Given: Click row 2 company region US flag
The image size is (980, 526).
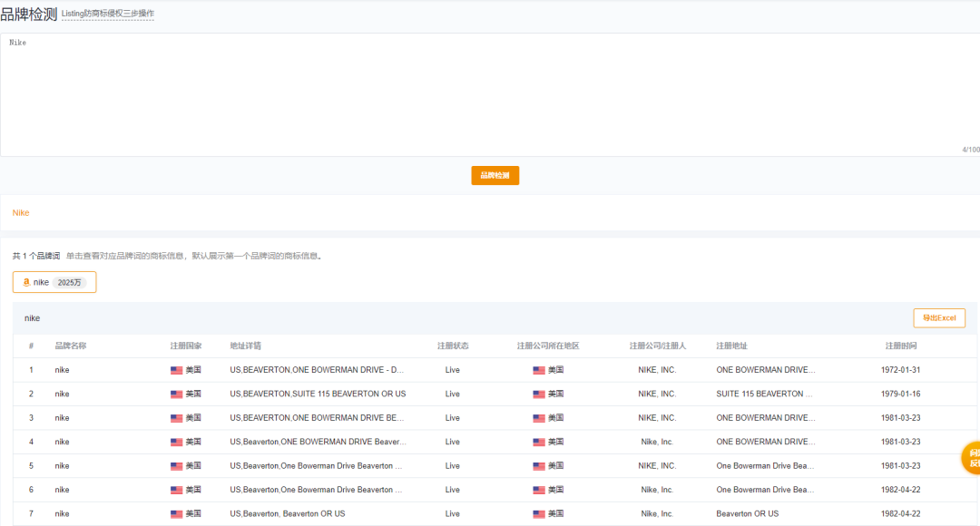Looking at the screenshot, I should coord(539,394).
